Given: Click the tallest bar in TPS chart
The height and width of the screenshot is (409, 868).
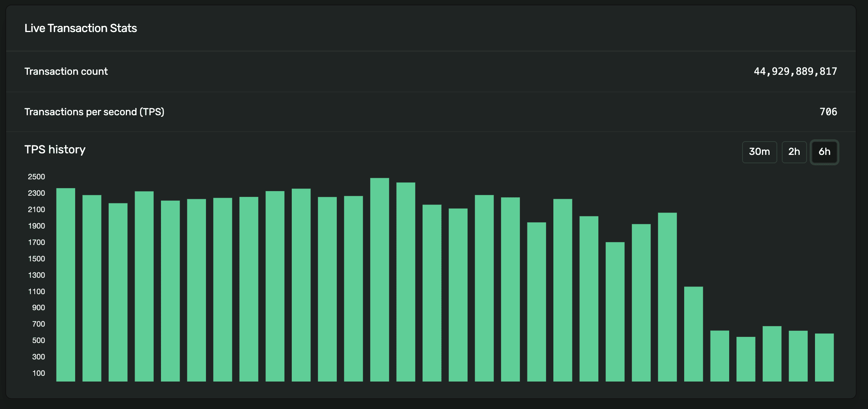Looking at the screenshot, I should tap(379, 280).
